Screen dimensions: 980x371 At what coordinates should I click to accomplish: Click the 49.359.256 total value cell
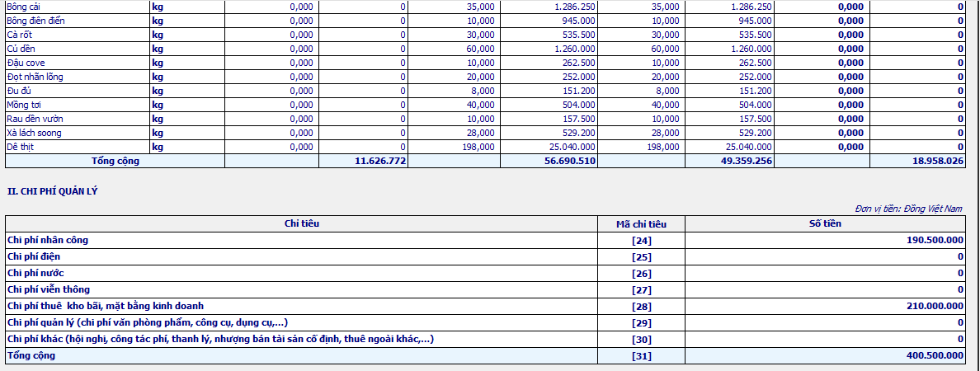coord(729,161)
